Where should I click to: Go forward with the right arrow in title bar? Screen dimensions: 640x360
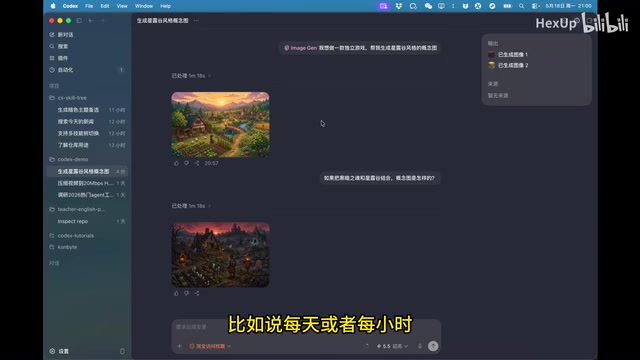(x=102, y=20)
